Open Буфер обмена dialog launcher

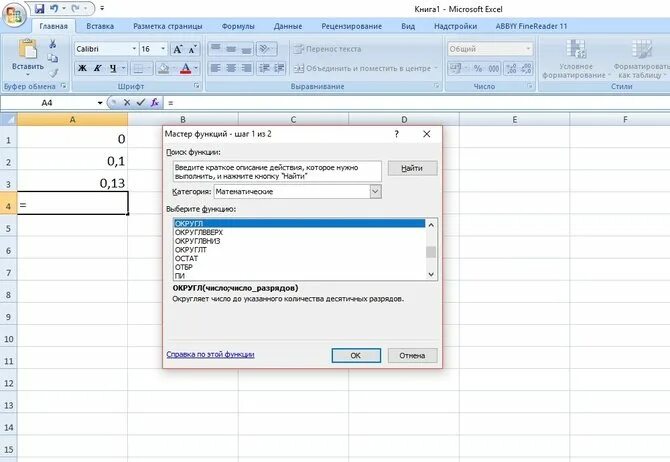click(63, 86)
